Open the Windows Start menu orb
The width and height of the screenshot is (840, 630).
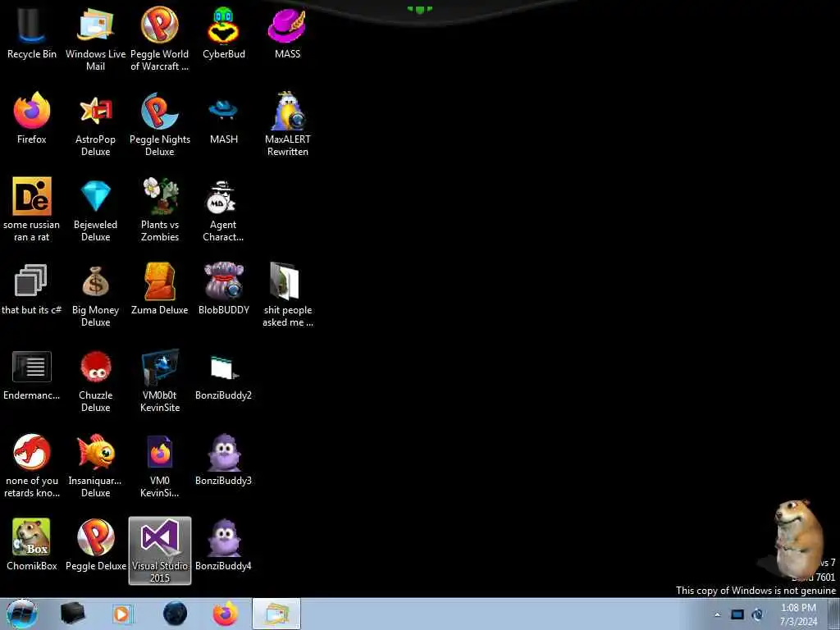pyautogui.click(x=22, y=614)
